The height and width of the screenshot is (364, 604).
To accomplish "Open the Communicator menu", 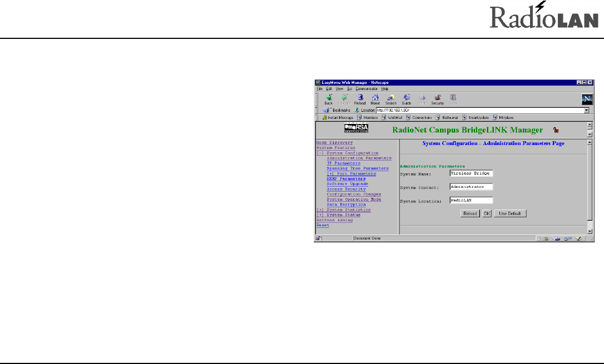I will click(x=367, y=89).
